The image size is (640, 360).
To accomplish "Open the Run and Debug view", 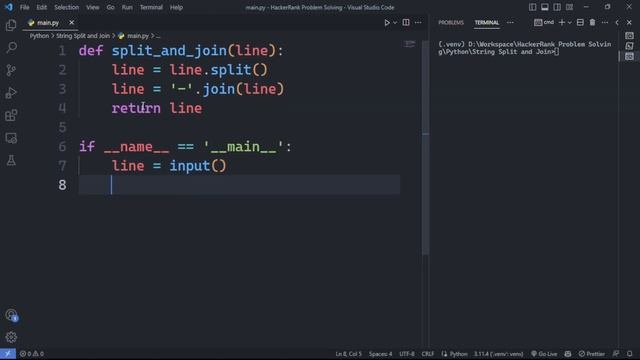I will 11,93.
